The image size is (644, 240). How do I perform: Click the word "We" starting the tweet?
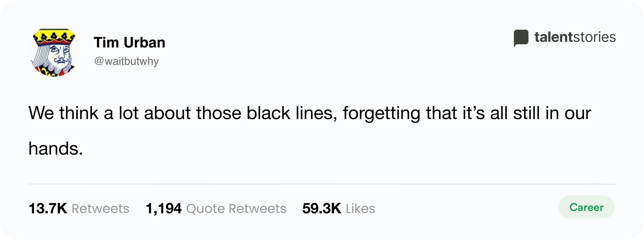click(x=41, y=113)
